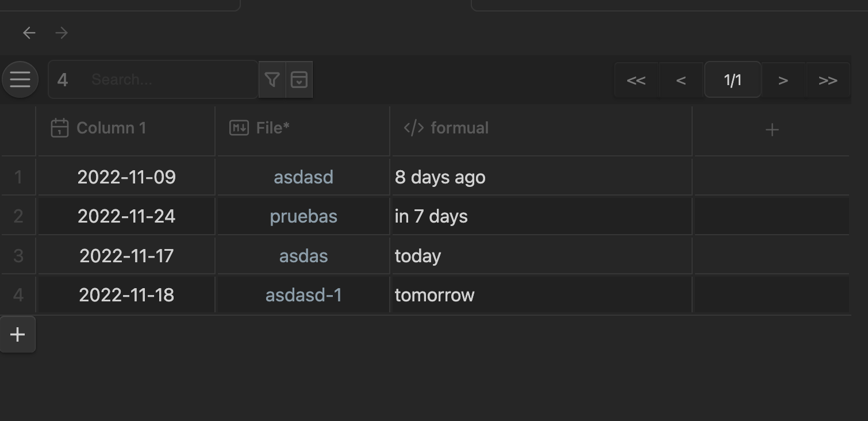The image size is (868, 421).
Task: Toggle filtering via the funnel toggle
Action: 273,79
